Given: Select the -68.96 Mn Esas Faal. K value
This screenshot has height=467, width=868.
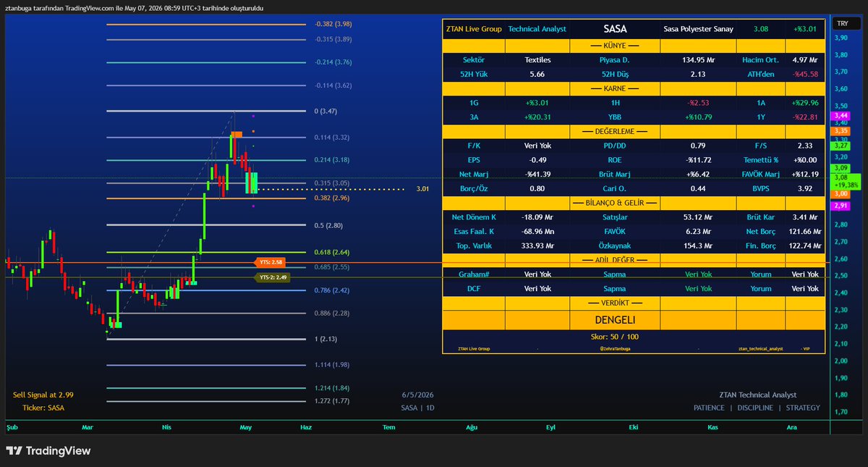Looking at the screenshot, I should 537,231.
